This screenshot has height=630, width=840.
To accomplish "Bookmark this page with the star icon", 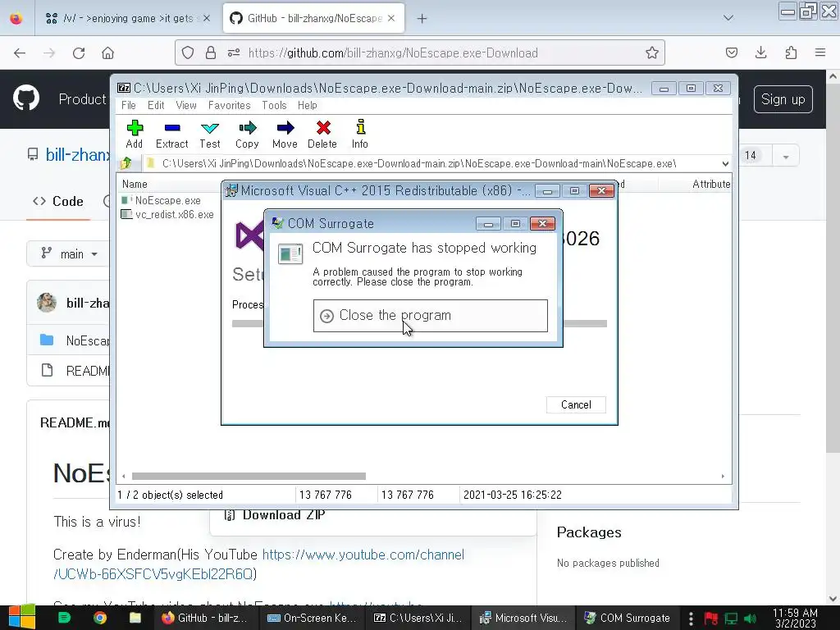I will [x=652, y=52].
